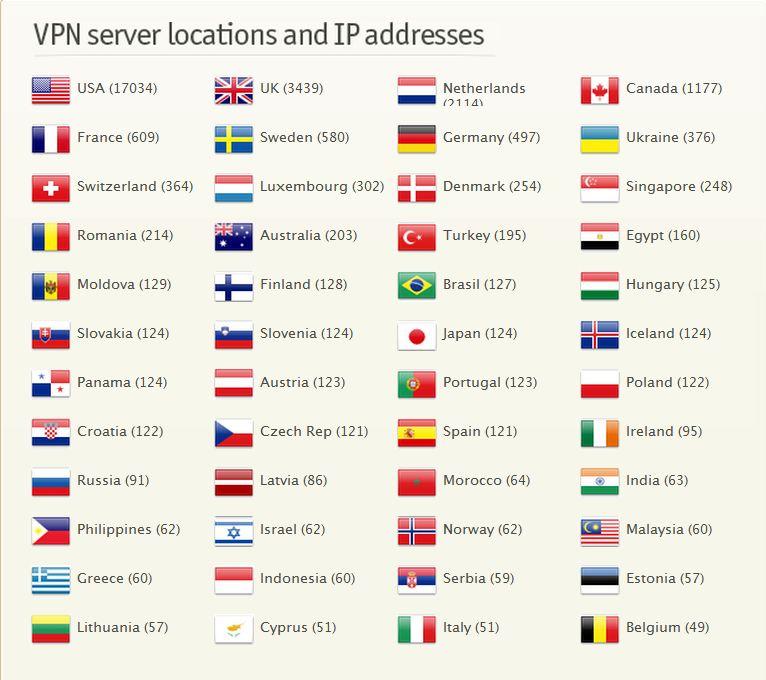Select the 'Latvia (86)' label
The image size is (766, 680).
coord(293,480)
